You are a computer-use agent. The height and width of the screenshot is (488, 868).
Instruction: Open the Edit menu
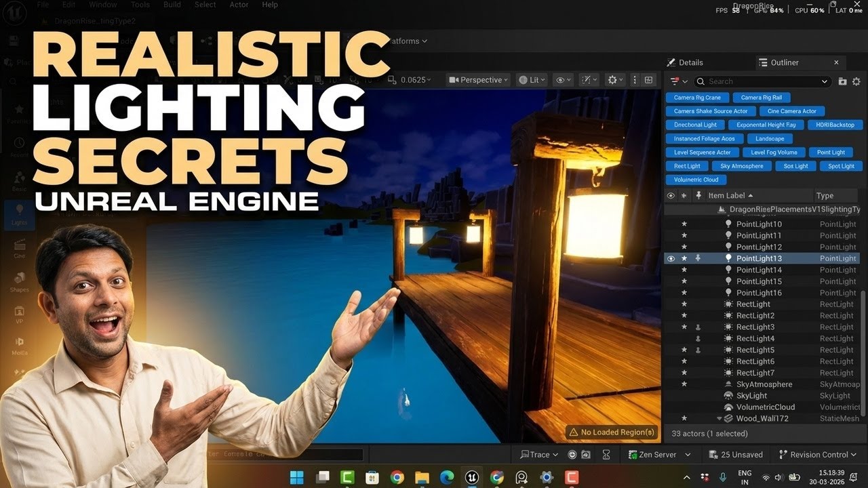click(x=68, y=5)
